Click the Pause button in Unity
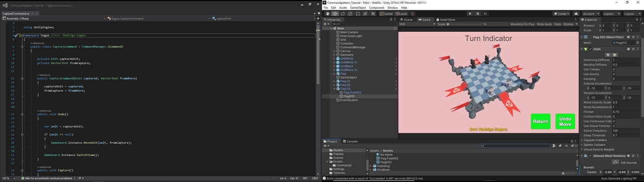 (477, 14)
